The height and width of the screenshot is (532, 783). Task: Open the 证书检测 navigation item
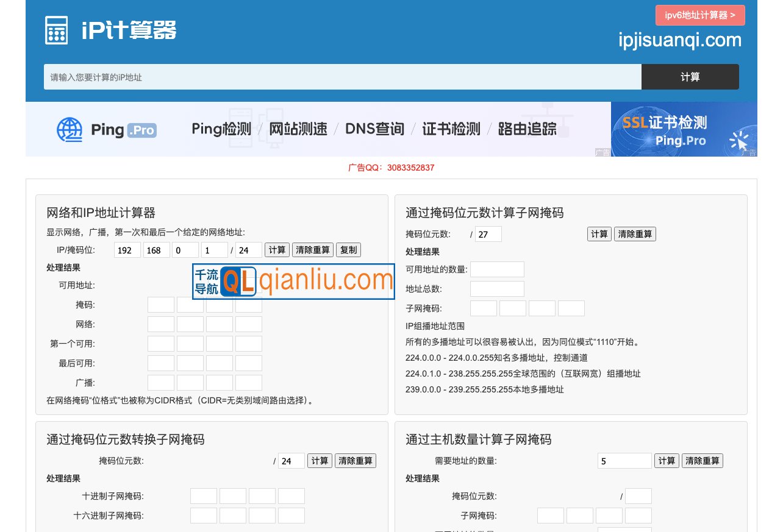(450, 129)
